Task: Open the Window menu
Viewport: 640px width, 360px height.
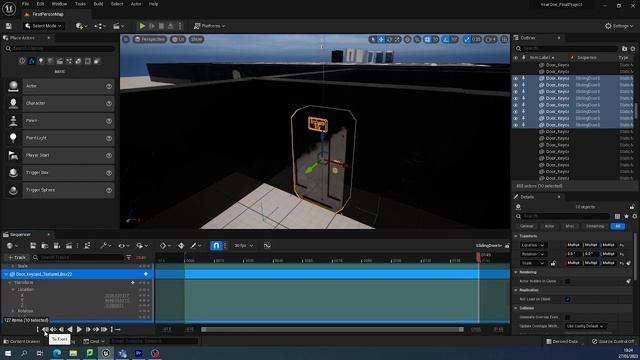Action: pos(59,4)
